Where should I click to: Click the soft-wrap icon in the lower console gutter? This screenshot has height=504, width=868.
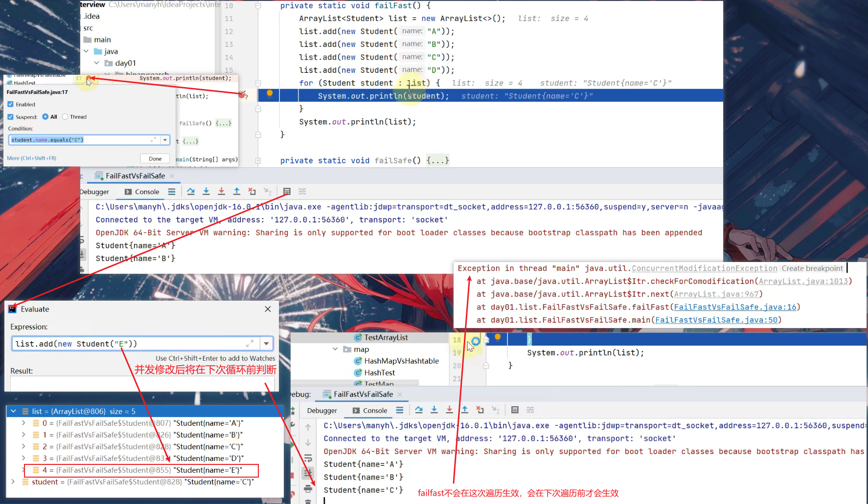point(308,459)
